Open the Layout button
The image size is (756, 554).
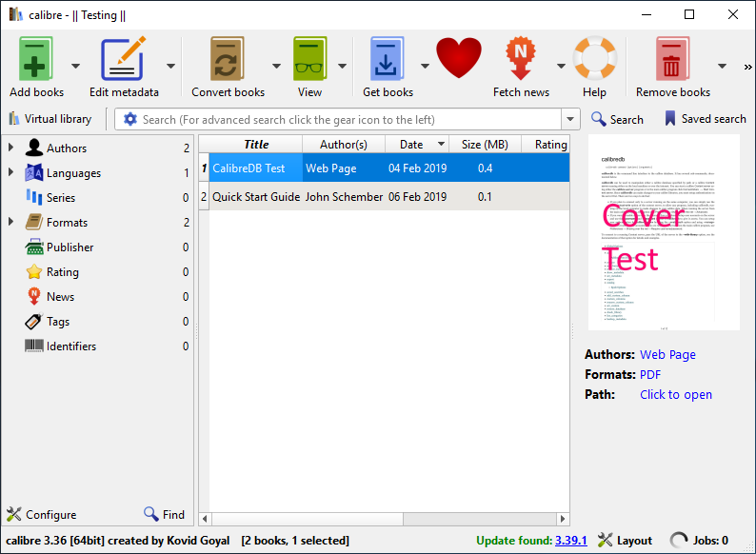[x=625, y=541]
